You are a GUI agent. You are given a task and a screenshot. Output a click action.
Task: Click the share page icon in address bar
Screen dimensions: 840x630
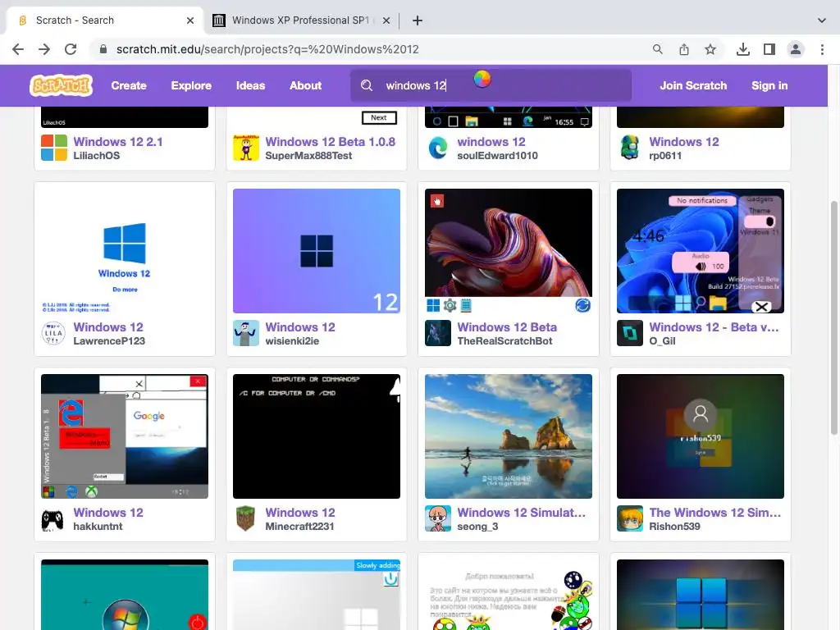pyautogui.click(x=684, y=49)
